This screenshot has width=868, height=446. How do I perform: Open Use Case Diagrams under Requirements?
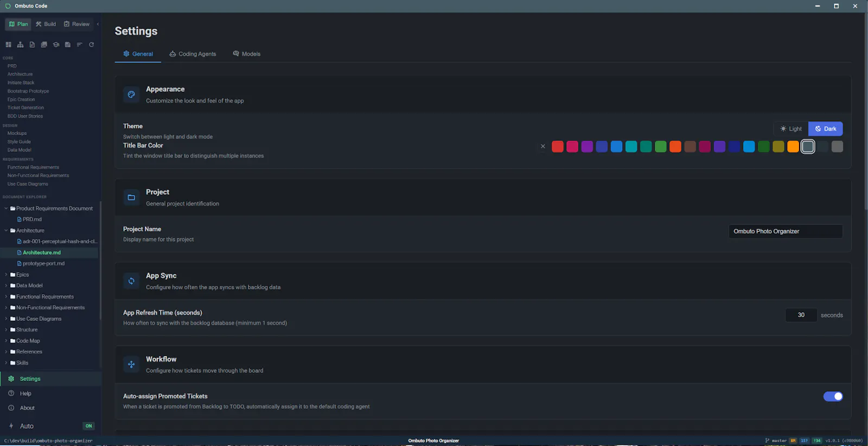coord(28,184)
